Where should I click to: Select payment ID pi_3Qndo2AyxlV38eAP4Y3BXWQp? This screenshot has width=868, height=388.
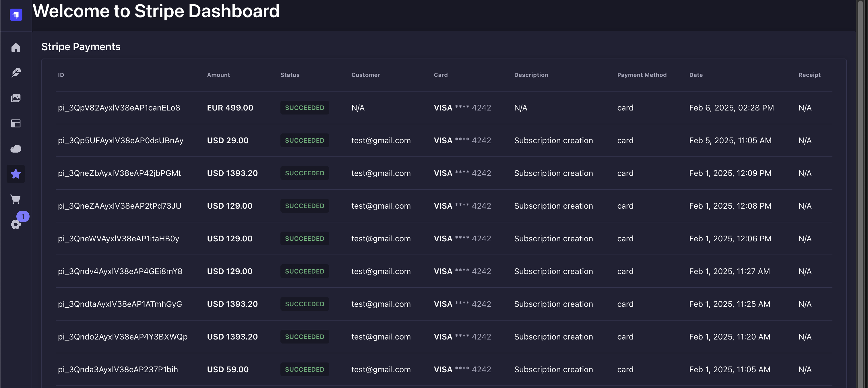coord(123,336)
